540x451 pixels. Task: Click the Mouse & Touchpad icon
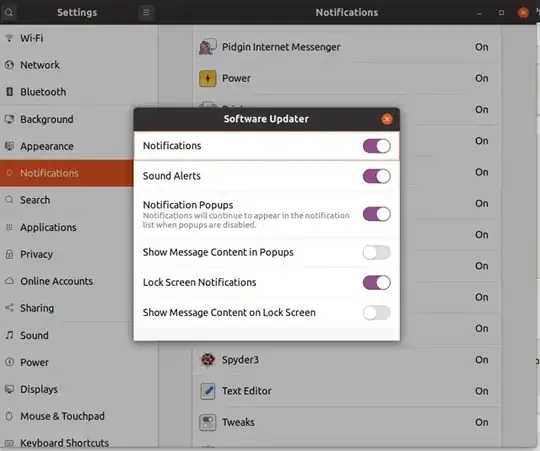click(9, 416)
